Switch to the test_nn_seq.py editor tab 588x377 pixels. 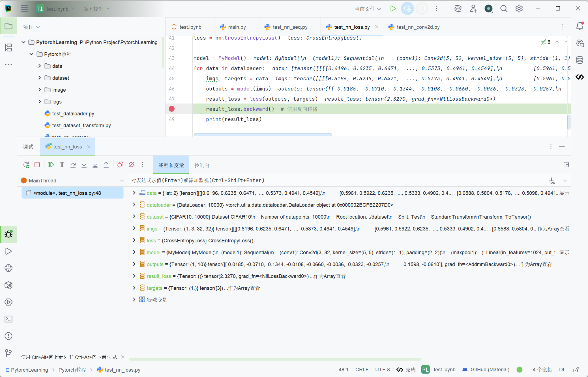pos(290,27)
